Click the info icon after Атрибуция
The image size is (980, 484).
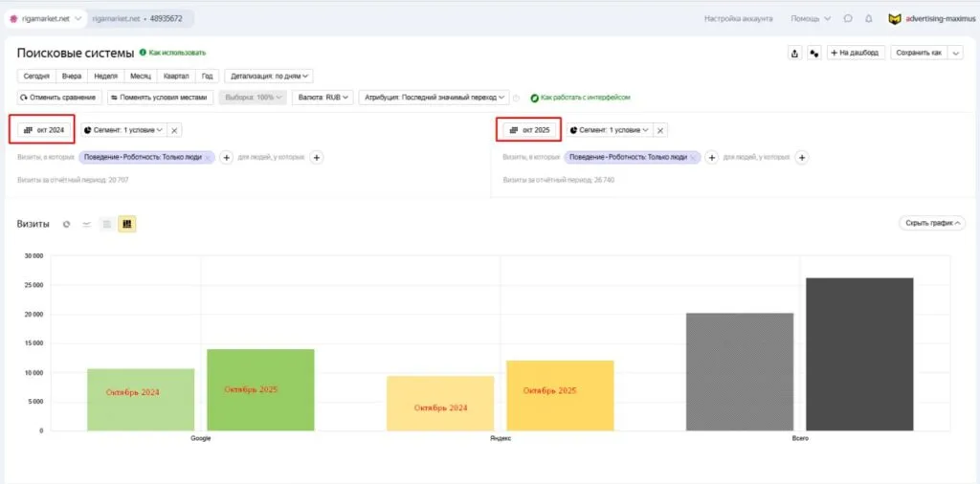coord(516,99)
